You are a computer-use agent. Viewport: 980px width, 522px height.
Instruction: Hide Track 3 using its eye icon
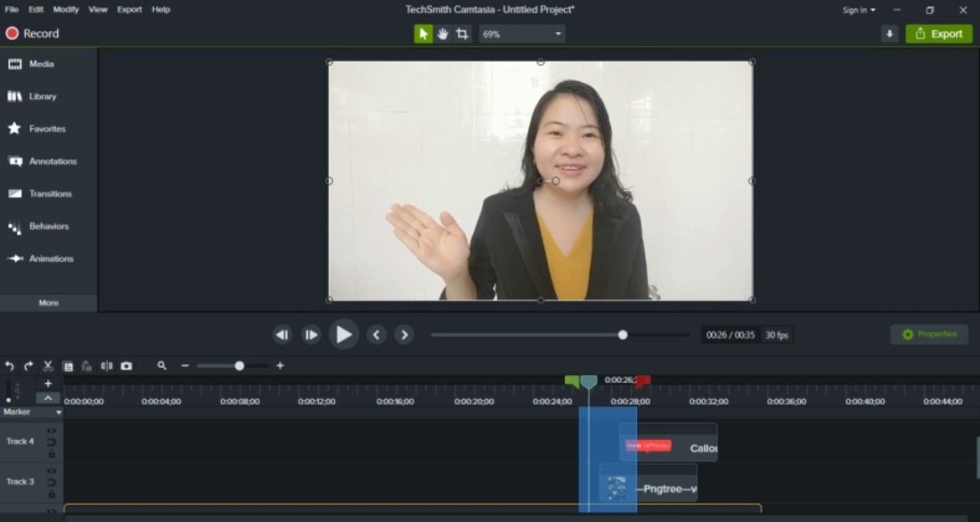point(52,471)
